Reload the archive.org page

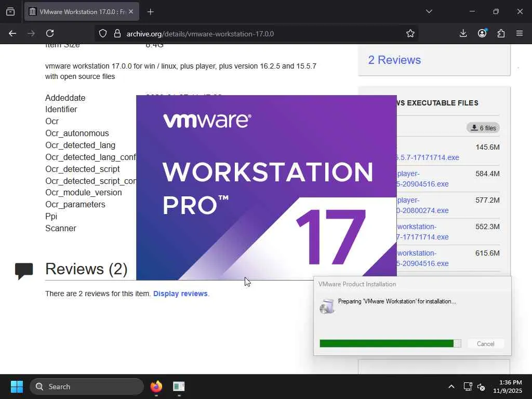pyautogui.click(x=50, y=33)
